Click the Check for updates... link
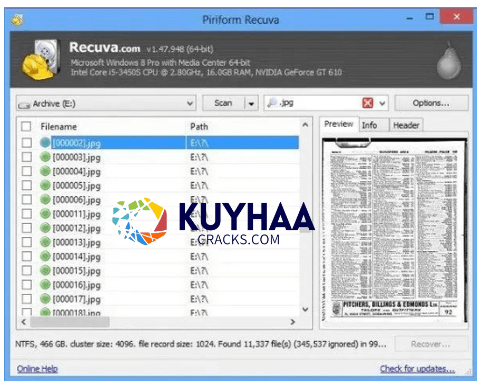 coord(417,369)
